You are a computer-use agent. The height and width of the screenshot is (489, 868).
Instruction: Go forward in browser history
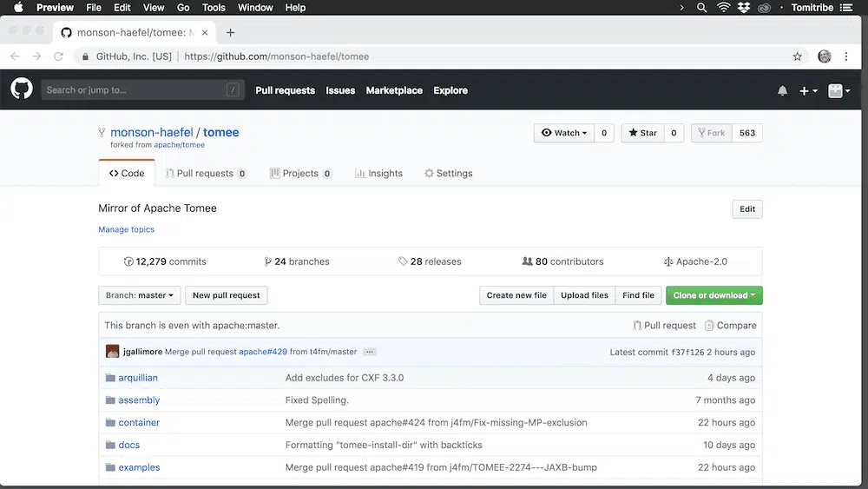(36, 56)
